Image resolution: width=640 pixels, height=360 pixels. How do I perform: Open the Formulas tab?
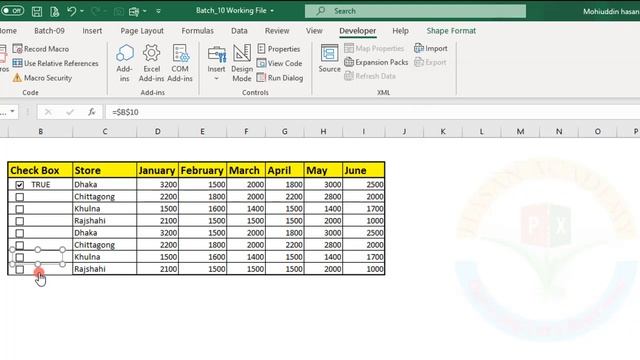(198, 31)
